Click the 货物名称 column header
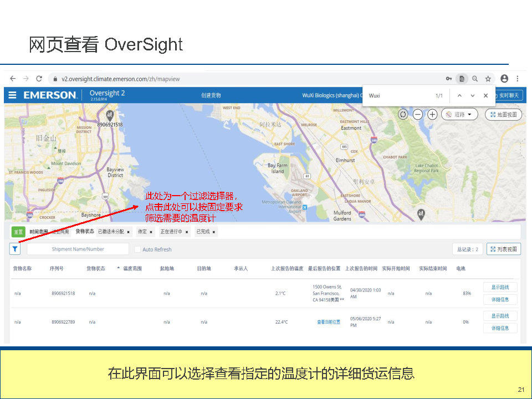This screenshot has width=532, height=399. 22,268
